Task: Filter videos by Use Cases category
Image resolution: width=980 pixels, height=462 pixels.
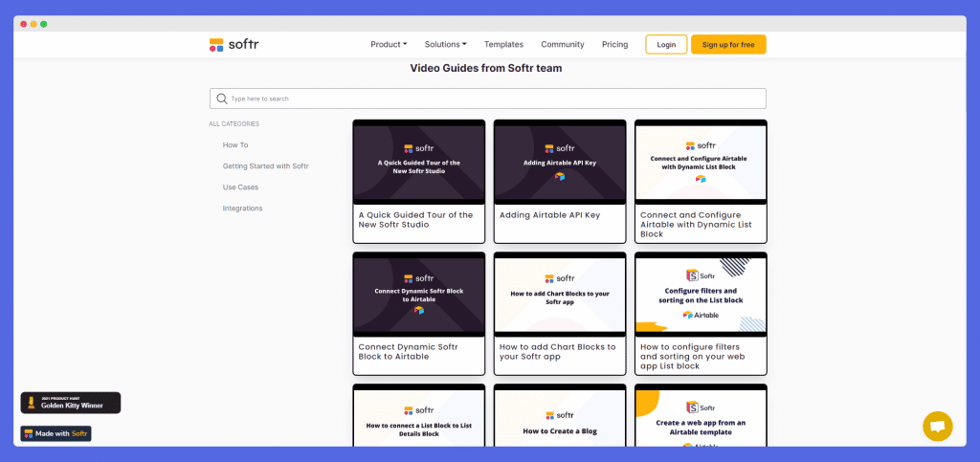Action: (x=240, y=187)
